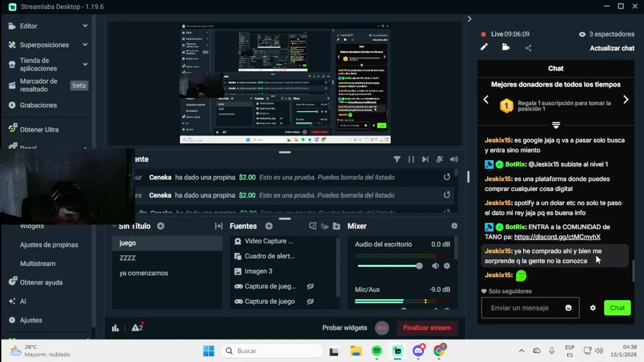Open the Multistream menu item
This screenshot has height=362, width=644.
click(x=38, y=263)
